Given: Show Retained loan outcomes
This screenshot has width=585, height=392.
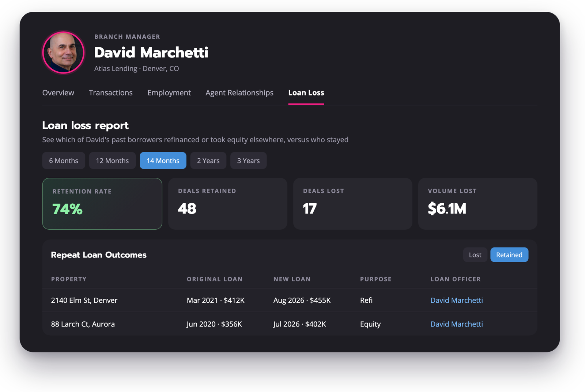Looking at the screenshot, I should coord(509,255).
